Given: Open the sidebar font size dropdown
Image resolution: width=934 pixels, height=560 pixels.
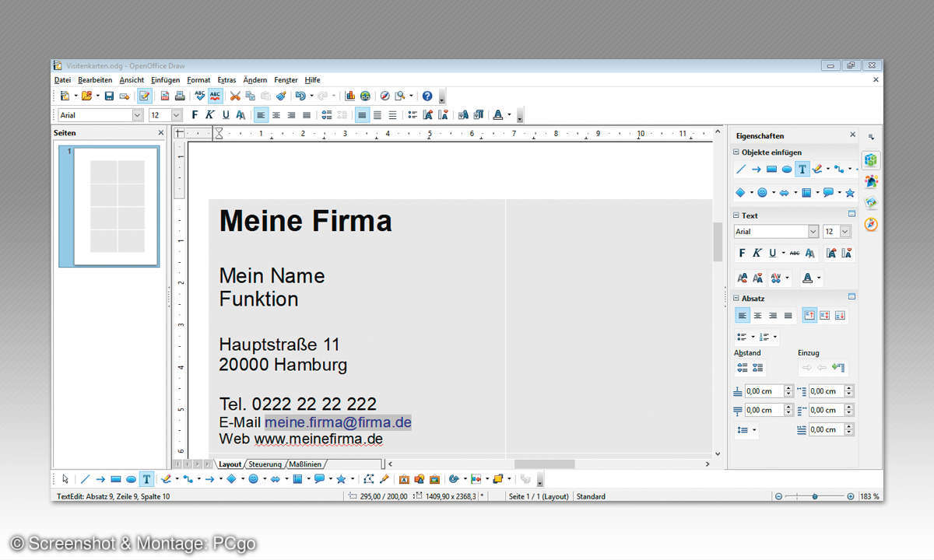Looking at the screenshot, I should pyautogui.click(x=845, y=232).
